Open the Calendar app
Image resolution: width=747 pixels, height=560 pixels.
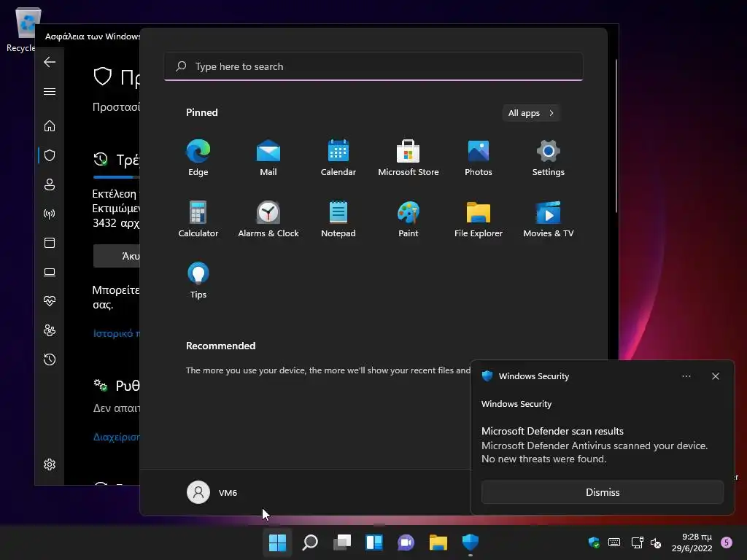coord(338,157)
